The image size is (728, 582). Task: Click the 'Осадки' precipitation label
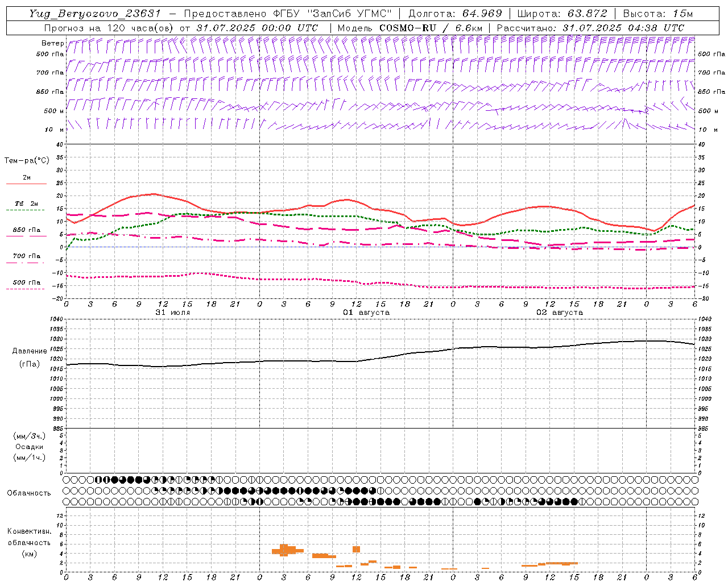[30, 447]
